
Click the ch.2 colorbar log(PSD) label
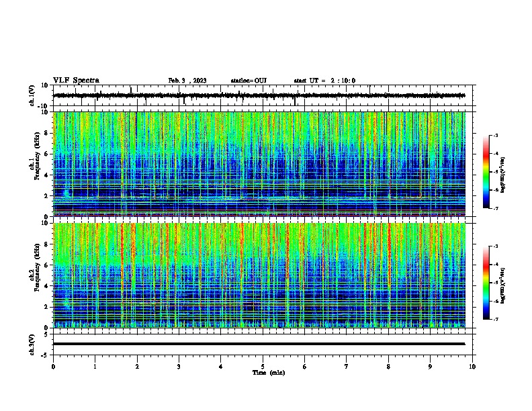(503, 285)
